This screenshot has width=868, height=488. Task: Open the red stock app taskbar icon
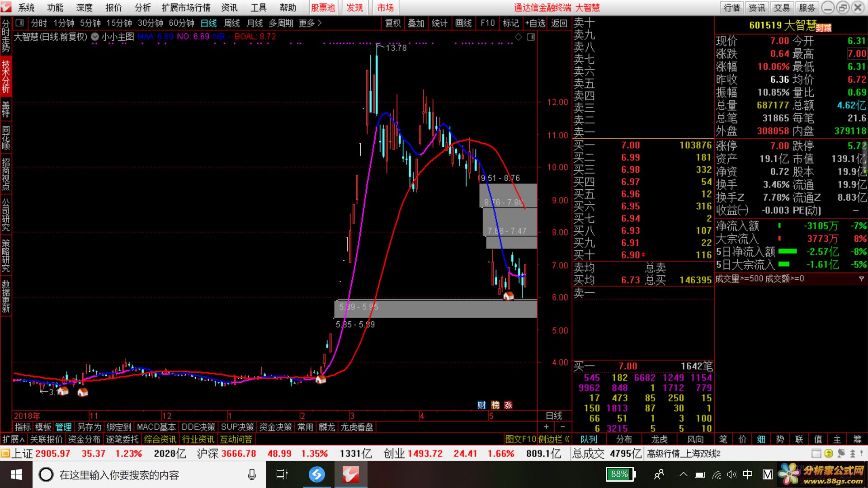(351, 474)
